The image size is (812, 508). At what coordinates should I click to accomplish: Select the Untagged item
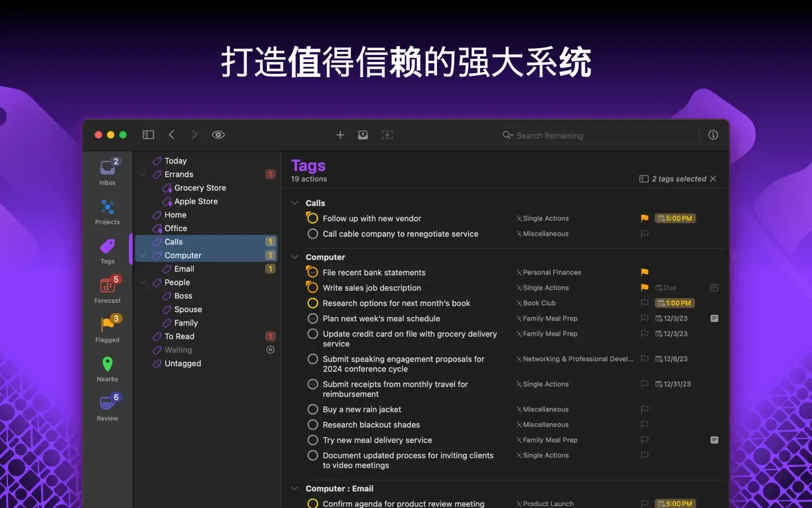click(x=182, y=363)
